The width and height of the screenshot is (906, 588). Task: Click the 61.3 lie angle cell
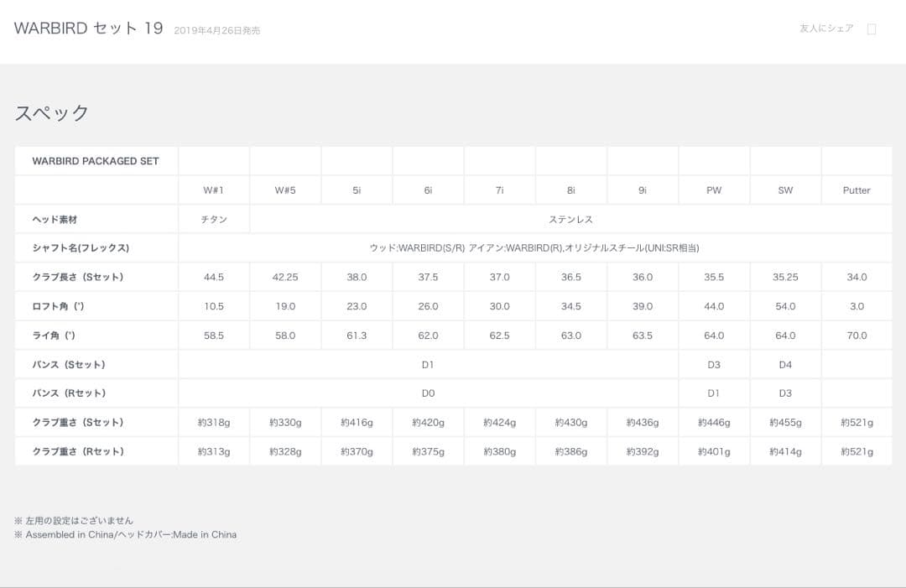[357, 336]
